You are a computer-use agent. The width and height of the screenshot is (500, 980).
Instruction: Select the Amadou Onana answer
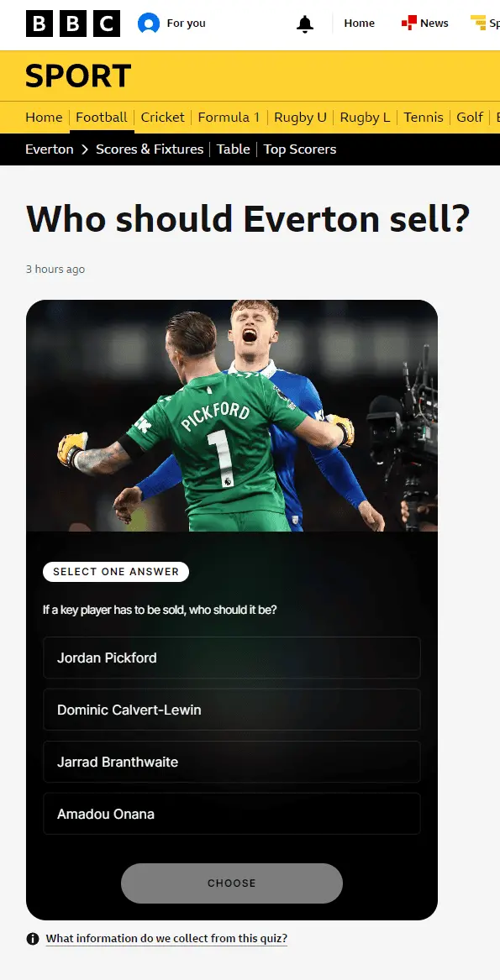(x=232, y=814)
